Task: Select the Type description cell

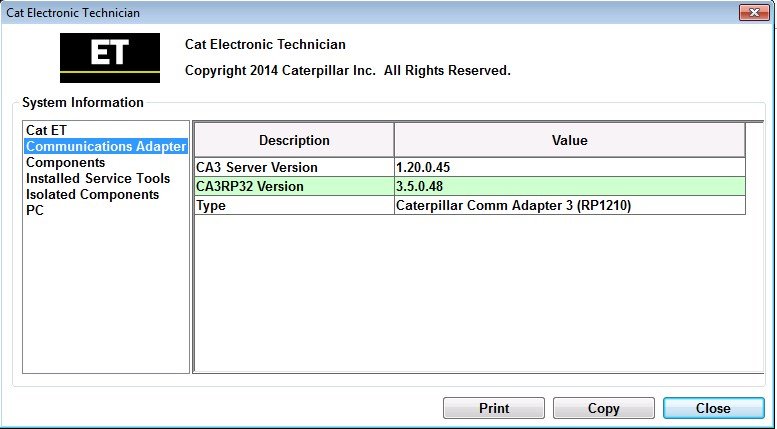Action: [x=294, y=205]
